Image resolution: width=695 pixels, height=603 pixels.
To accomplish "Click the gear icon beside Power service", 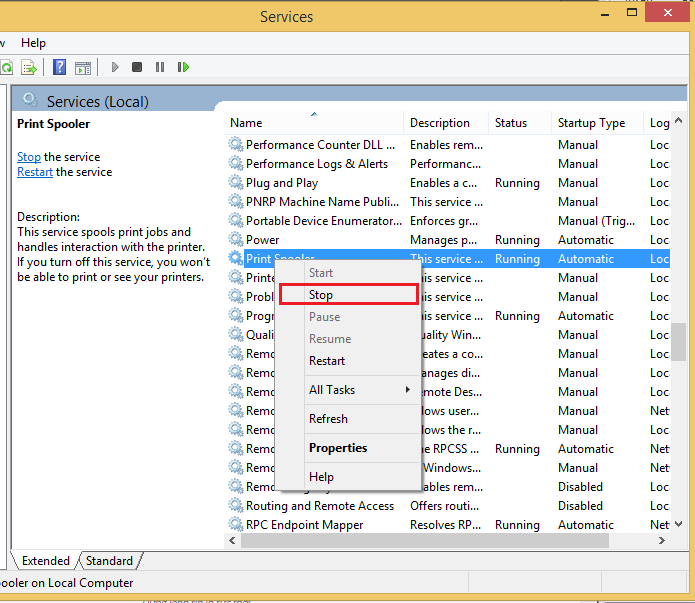I will (236, 239).
